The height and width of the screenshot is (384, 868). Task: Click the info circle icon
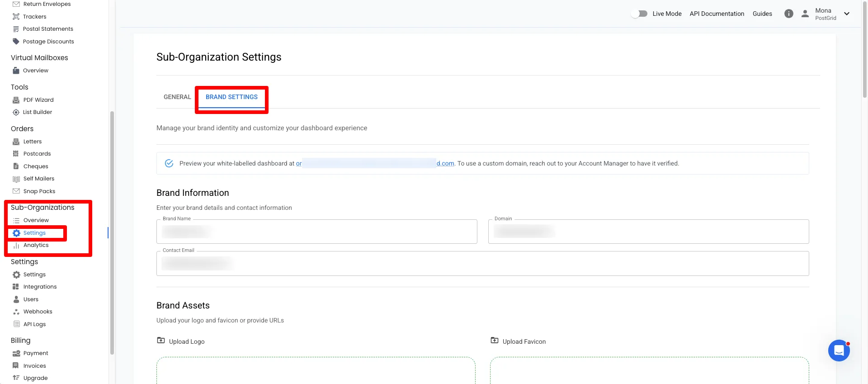789,14
